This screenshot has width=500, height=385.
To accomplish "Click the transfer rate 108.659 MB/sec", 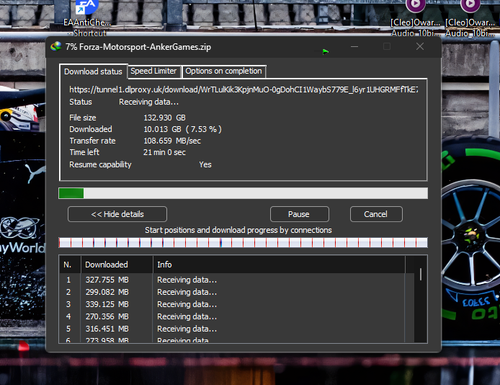I will click(x=172, y=141).
